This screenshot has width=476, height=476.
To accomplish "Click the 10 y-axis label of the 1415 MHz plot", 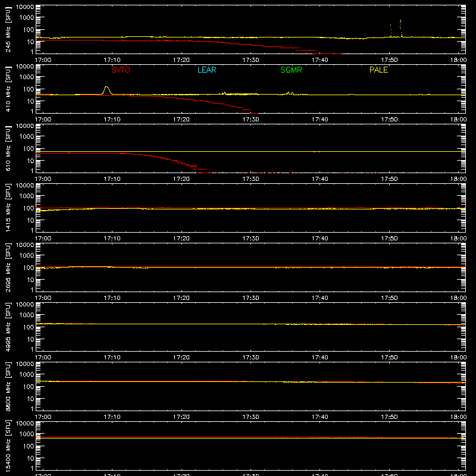I will point(30,220).
